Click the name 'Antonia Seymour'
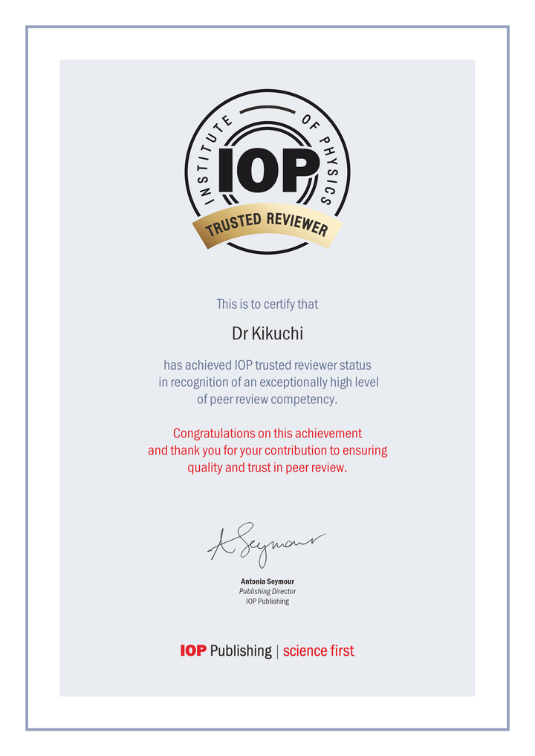This screenshot has height=756, width=535. [267, 581]
